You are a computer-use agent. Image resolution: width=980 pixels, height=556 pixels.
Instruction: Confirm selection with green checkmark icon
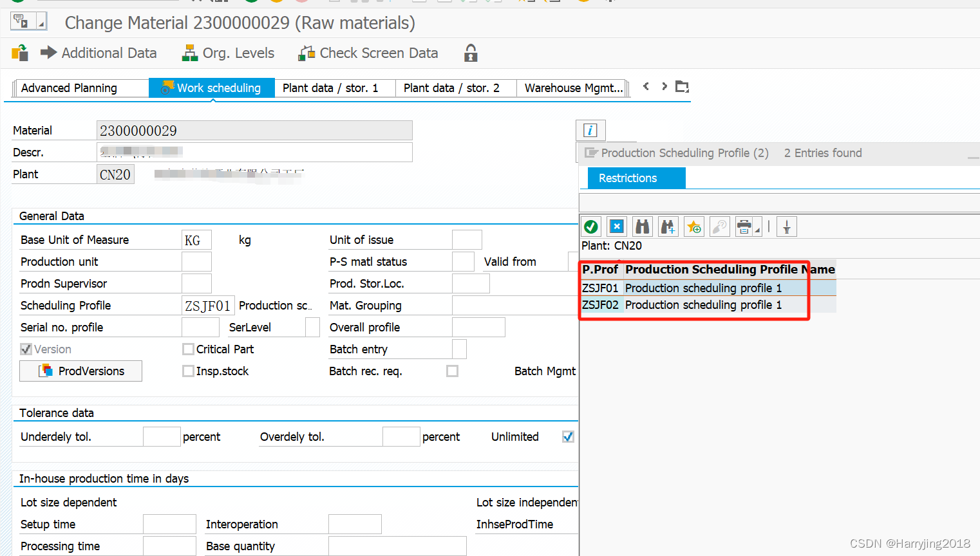pyautogui.click(x=591, y=227)
